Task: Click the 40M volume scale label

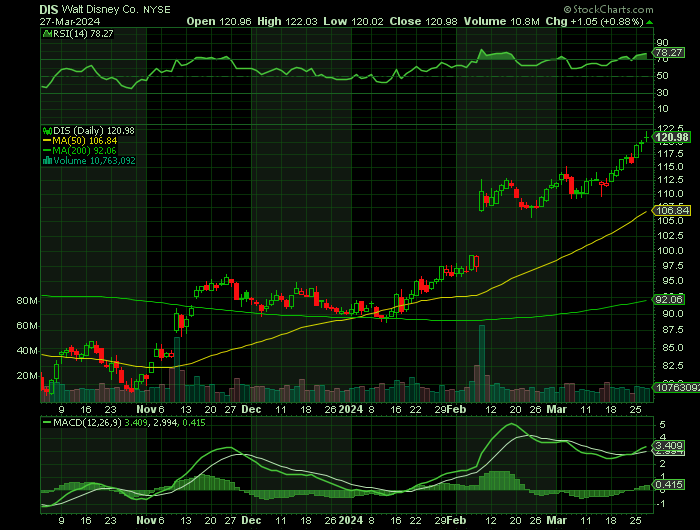Action: (27, 351)
